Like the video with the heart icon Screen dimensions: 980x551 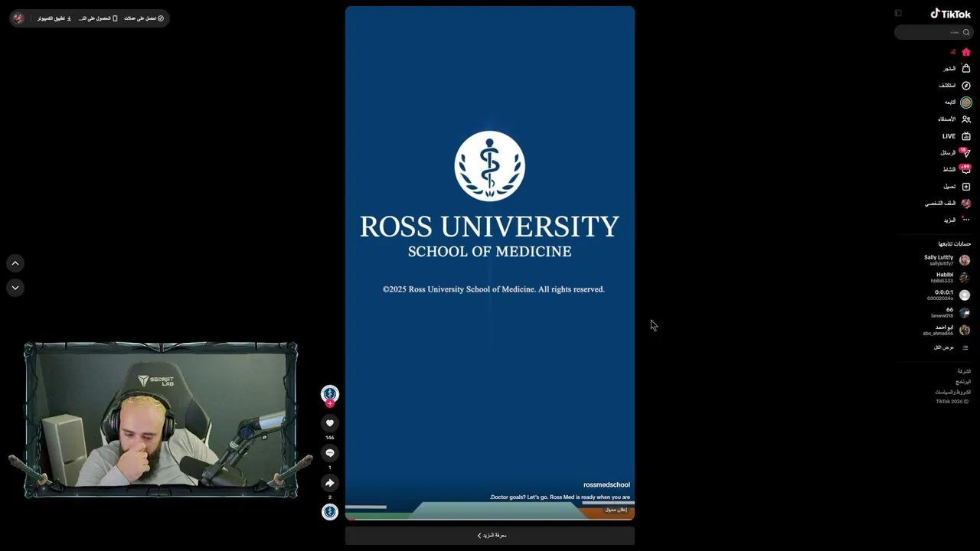coord(330,423)
